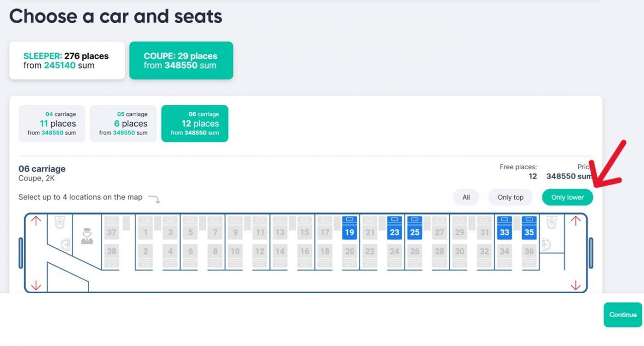Toggle the Only top seat filter
644x346 pixels.
click(x=510, y=197)
